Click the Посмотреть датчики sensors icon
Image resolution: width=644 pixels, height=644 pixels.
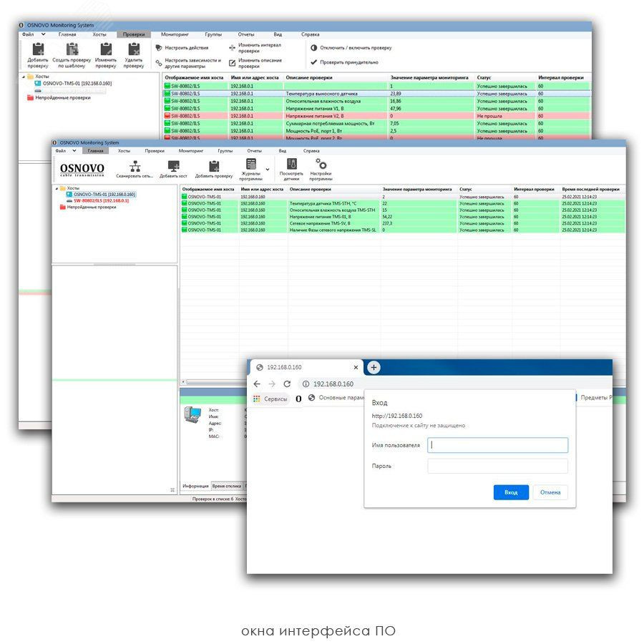(291, 165)
